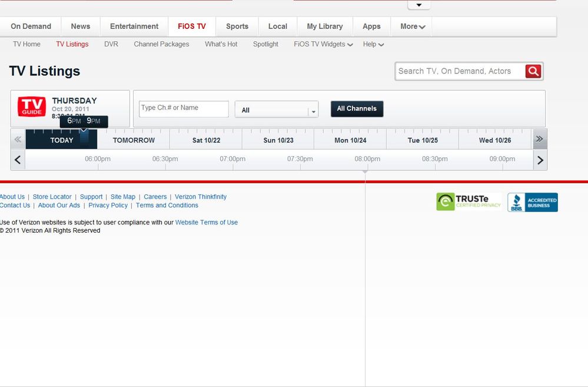Screen dimensions: 588x387
Task: Click the All Channels button
Action: coord(357,108)
